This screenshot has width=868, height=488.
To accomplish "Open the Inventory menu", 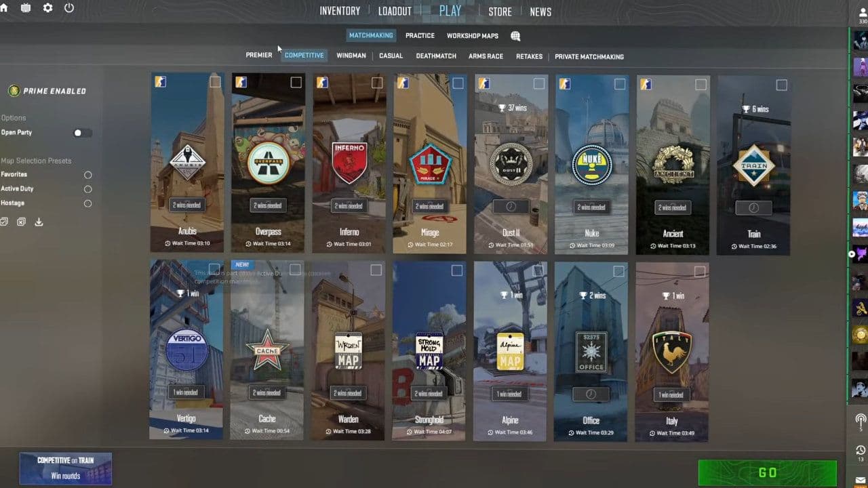I will coord(340,12).
